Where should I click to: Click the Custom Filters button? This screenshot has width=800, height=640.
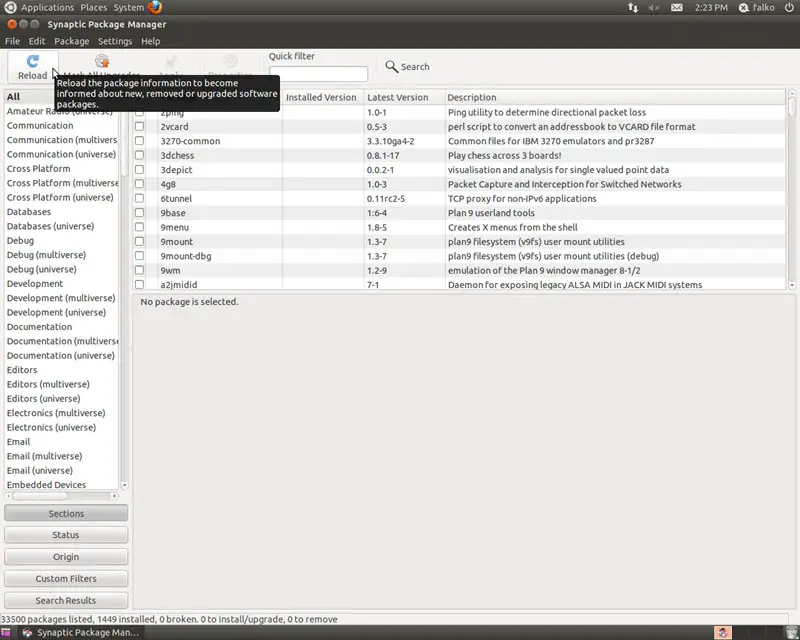pos(66,579)
